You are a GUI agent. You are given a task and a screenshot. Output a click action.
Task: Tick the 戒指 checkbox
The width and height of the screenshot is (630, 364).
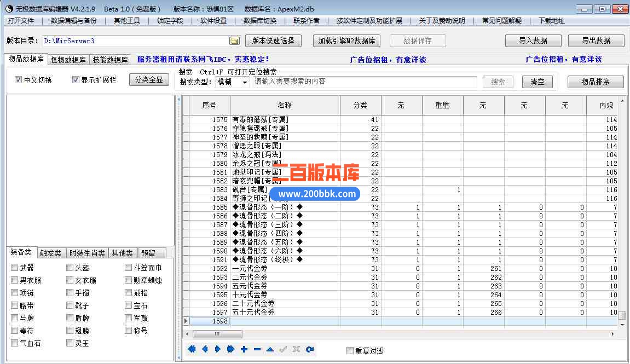coord(128,292)
